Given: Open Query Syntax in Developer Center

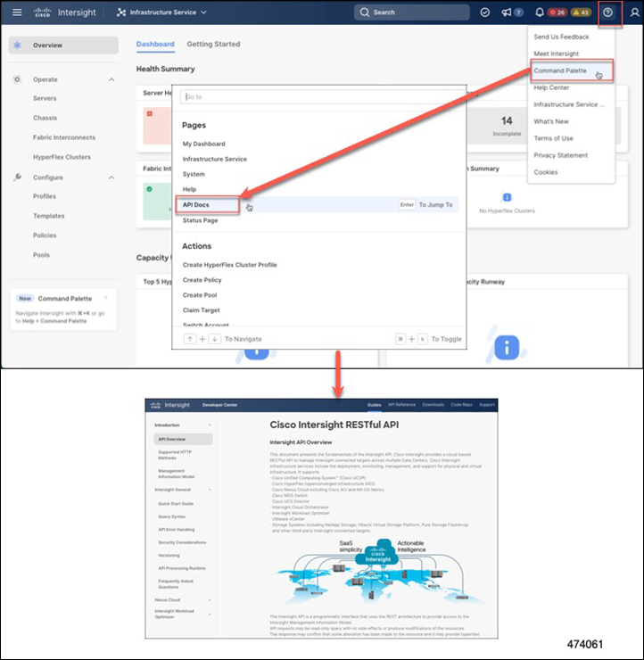Looking at the screenshot, I should click(x=172, y=516).
